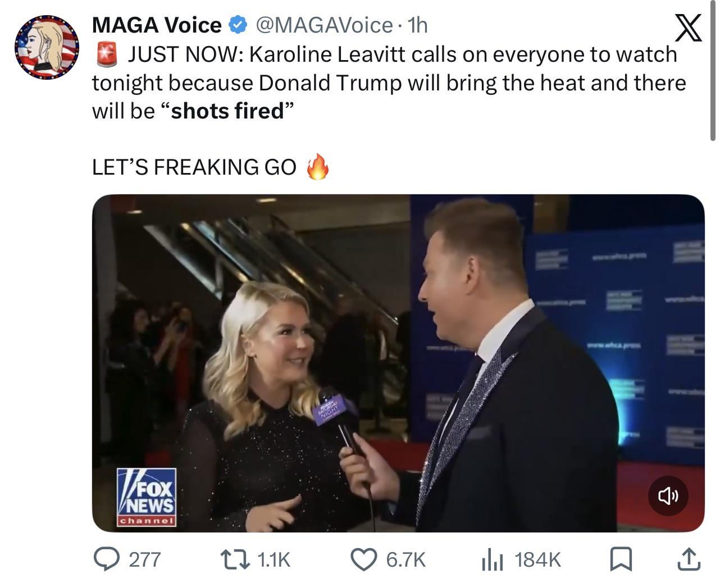Click the X logo icon
Viewport: 720px width, 588px height.
687,28
